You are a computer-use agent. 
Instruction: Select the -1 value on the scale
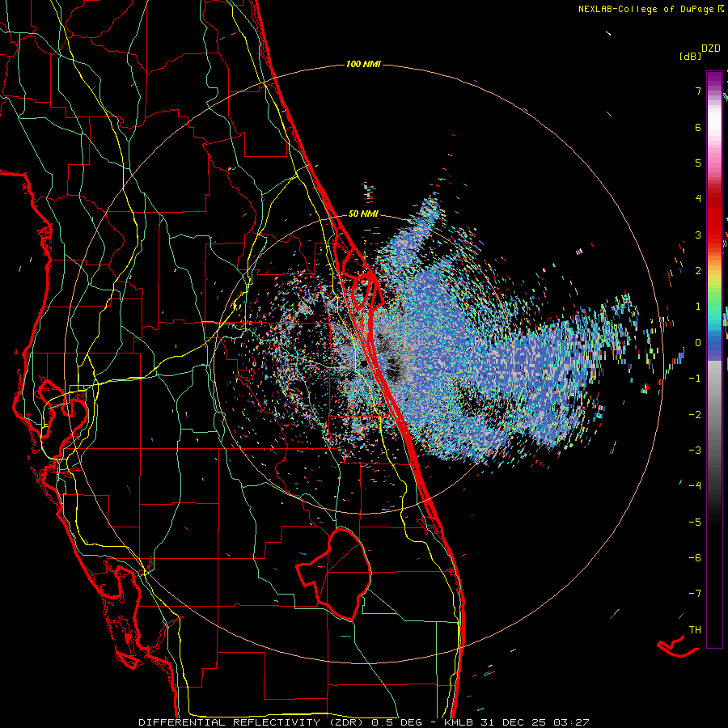[x=695, y=379]
